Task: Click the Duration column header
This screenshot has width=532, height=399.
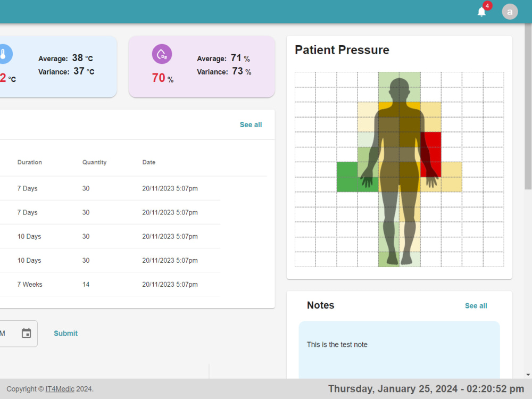Action: [x=29, y=162]
